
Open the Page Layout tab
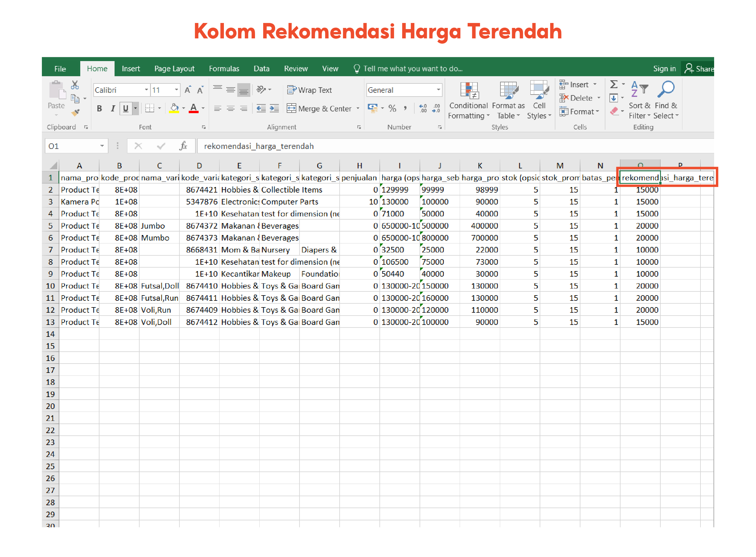point(174,69)
